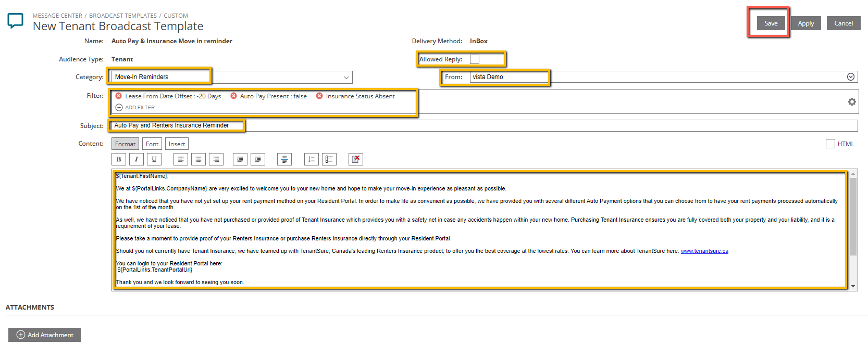Open the From sender dropdown arrow
The height and width of the screenshot is (358, 868).
(851, 77)
